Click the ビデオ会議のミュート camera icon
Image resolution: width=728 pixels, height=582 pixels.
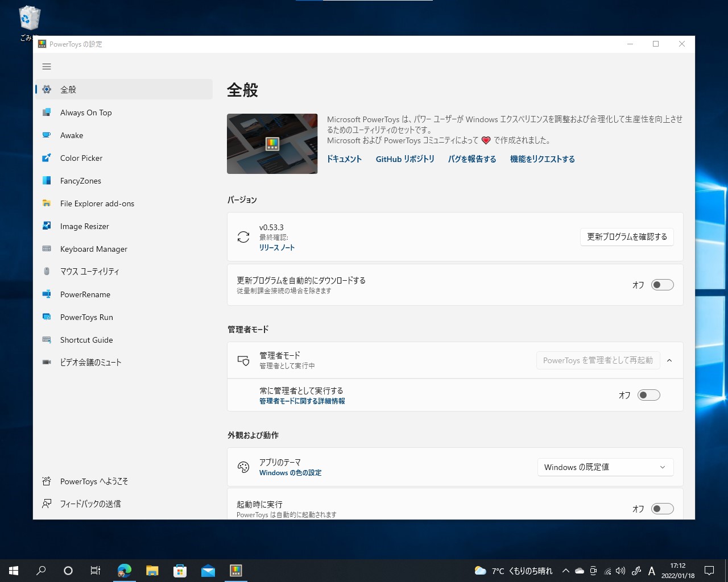[47, 362]
